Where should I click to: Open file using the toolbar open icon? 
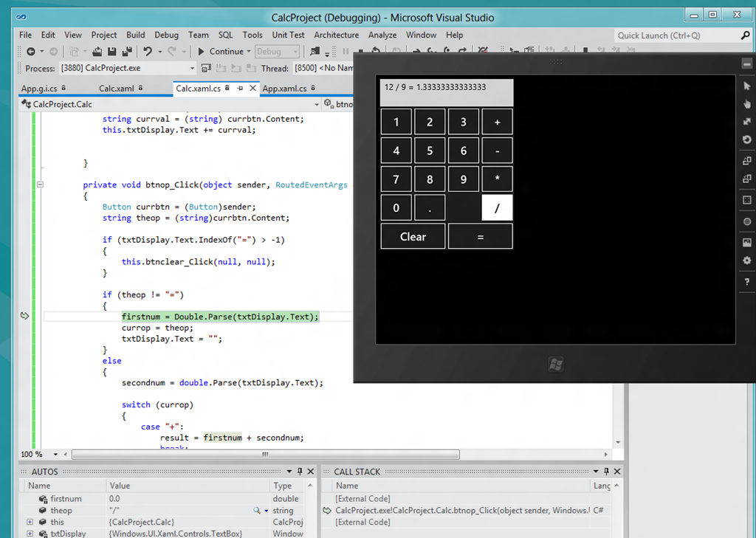97,51
